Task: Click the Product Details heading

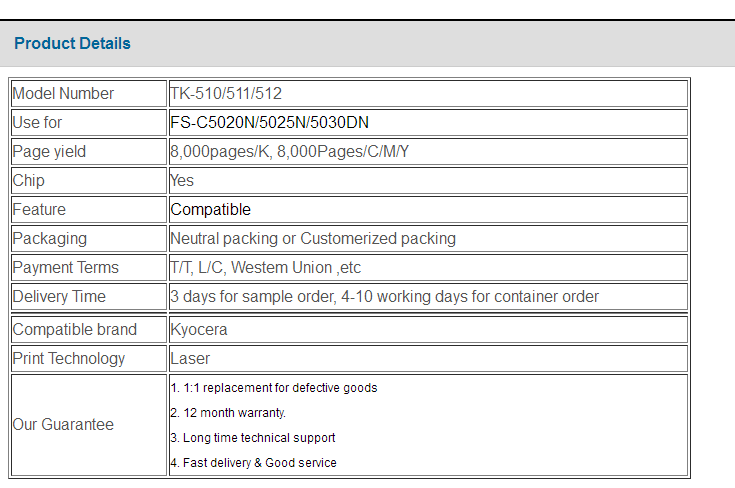Action: [72, 43]
